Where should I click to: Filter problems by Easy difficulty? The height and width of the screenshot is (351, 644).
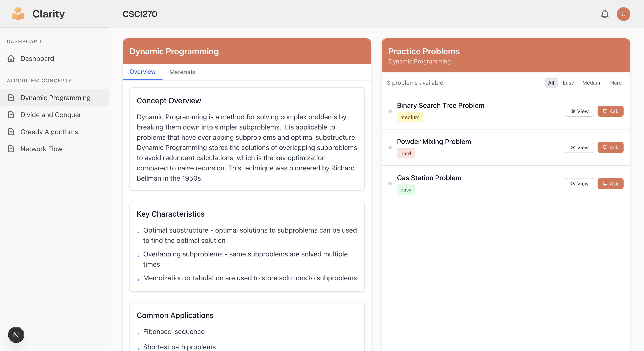pos(568,83)
